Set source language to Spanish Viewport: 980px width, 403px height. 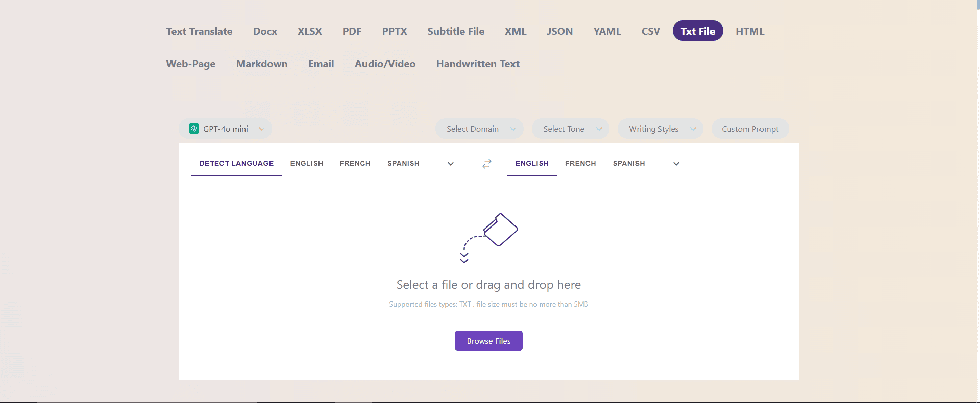[403, 163]
